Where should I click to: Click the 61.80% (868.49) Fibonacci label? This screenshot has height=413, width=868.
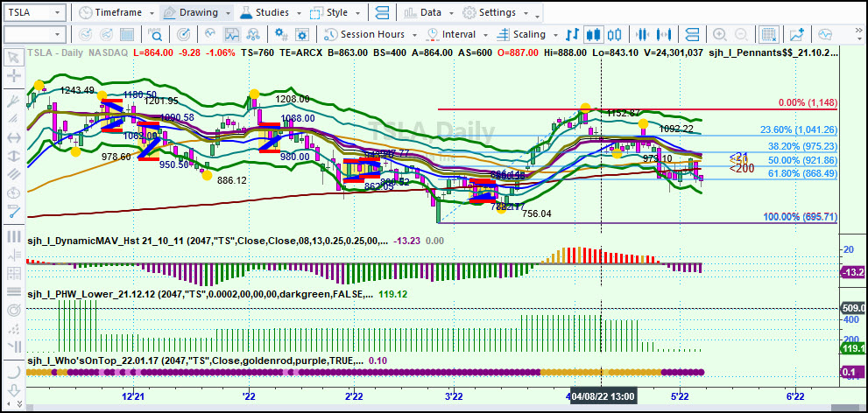(x=801, y=173)
